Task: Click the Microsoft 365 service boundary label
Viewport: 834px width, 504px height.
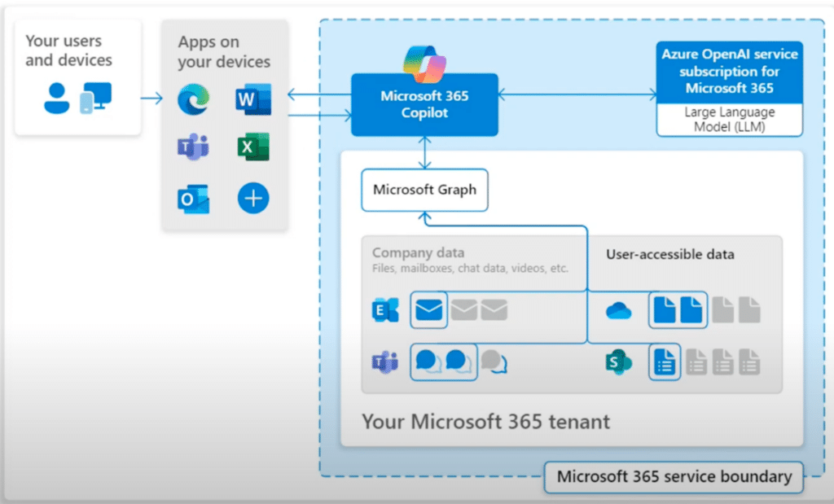Action: [x=674, y=477]
